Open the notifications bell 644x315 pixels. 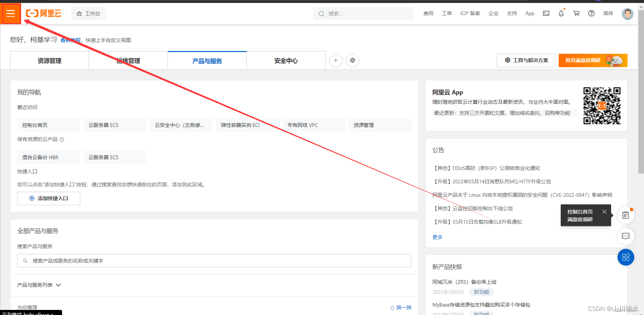pos(561,13)
